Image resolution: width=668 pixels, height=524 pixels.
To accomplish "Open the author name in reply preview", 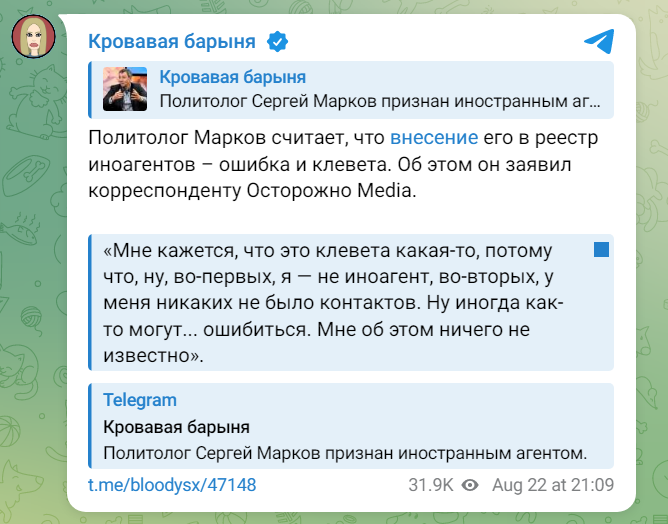I will [232, 77].
